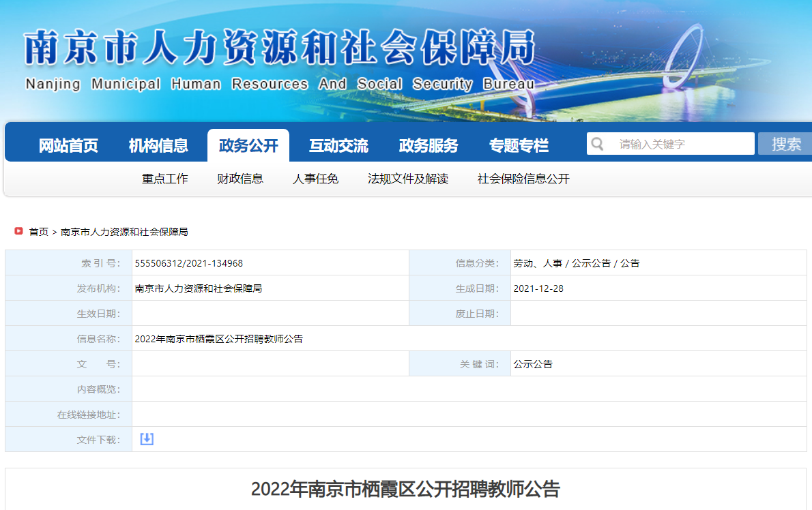Select the 政务公开 tab

(x=248, y=145)
